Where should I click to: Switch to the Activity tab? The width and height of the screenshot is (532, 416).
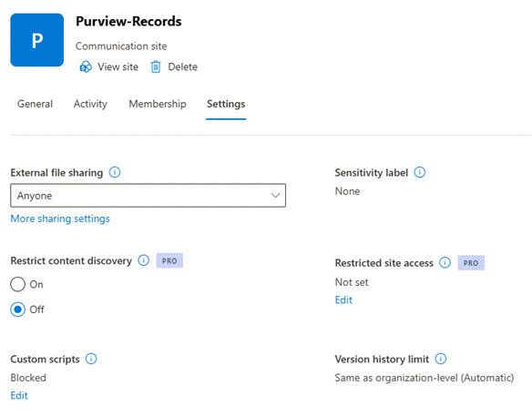(90, 104)
